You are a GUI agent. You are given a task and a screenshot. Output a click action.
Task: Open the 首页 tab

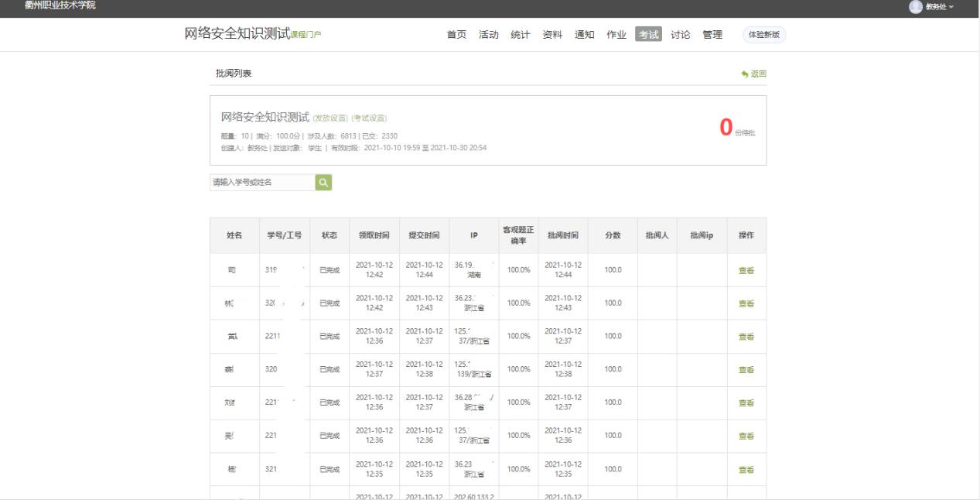[x=456, y=35]
